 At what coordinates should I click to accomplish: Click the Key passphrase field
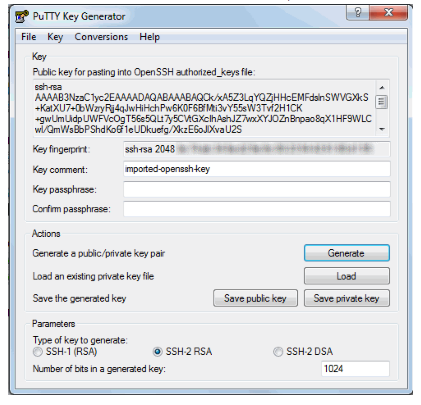(257, 189)
